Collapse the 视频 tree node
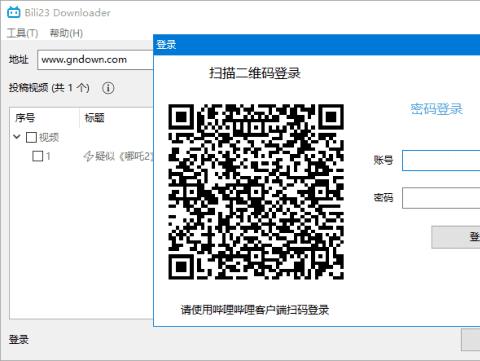 point(17,137)
